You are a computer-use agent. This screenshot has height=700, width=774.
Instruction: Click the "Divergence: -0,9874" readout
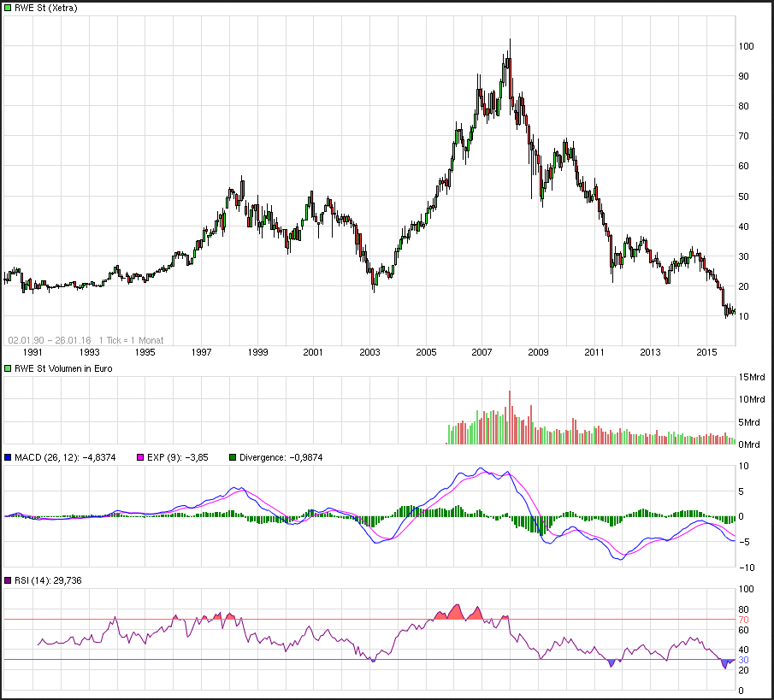pos(281,457)
